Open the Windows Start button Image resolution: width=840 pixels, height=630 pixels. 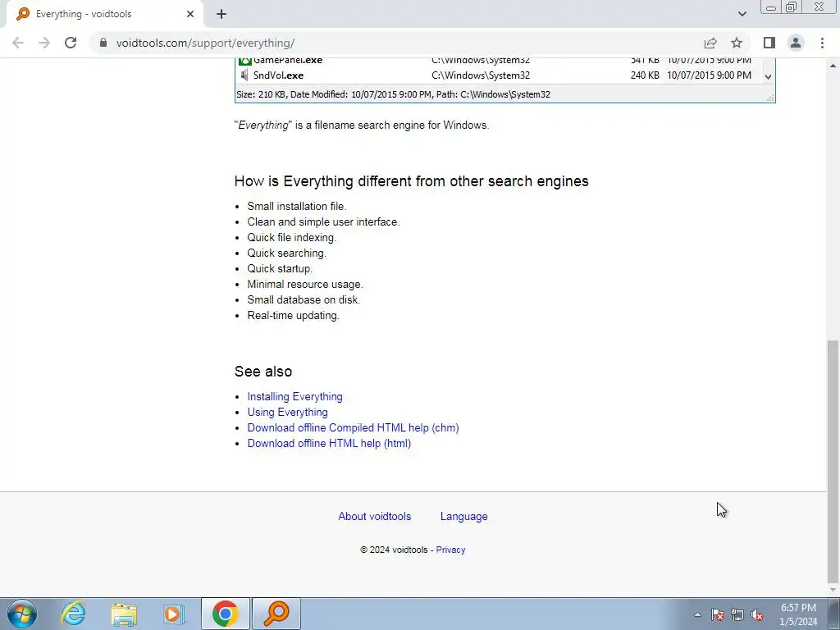(x=22, y=614)
